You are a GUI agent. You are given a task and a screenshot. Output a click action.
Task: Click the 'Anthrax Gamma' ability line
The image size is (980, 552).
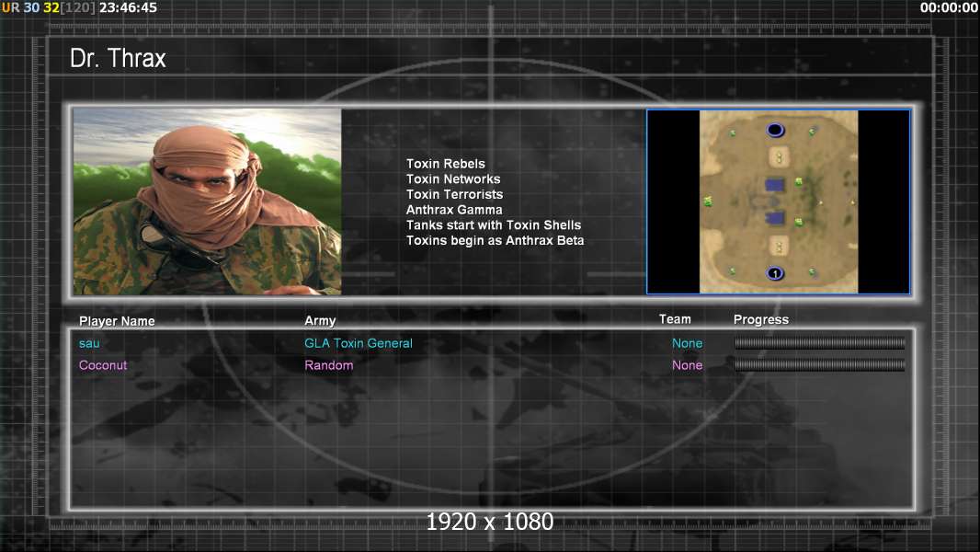[454, 210]
